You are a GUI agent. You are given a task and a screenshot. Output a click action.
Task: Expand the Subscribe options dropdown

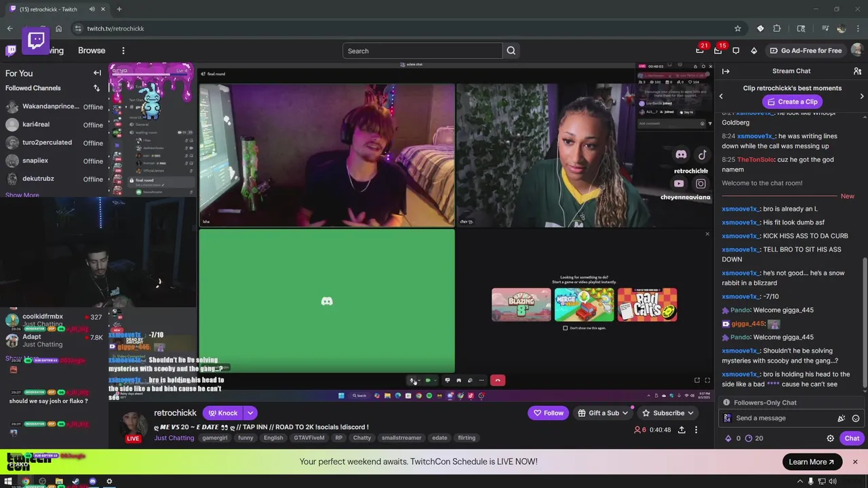[690, 413]
